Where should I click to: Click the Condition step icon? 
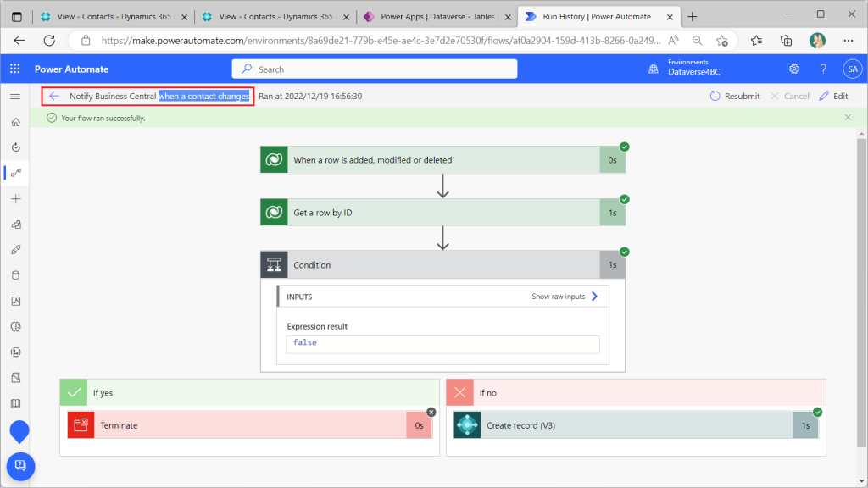(x=274, y=265)
